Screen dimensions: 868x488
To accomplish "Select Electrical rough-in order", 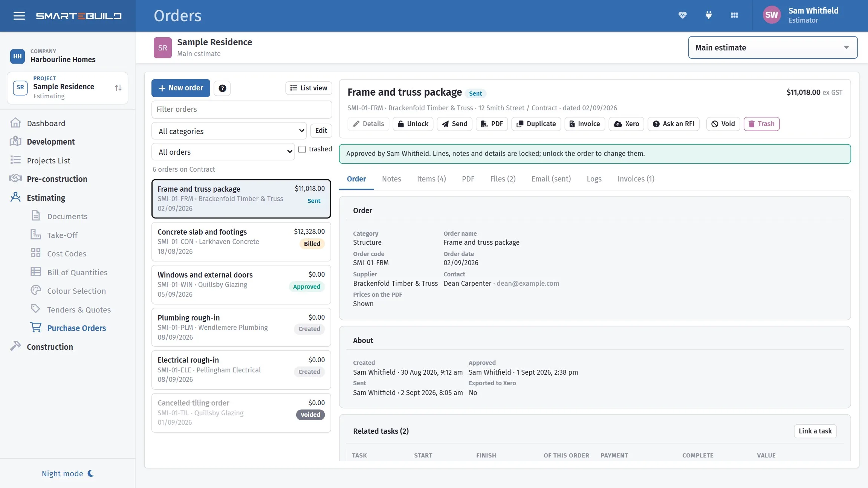I will [x=241, y=370].
